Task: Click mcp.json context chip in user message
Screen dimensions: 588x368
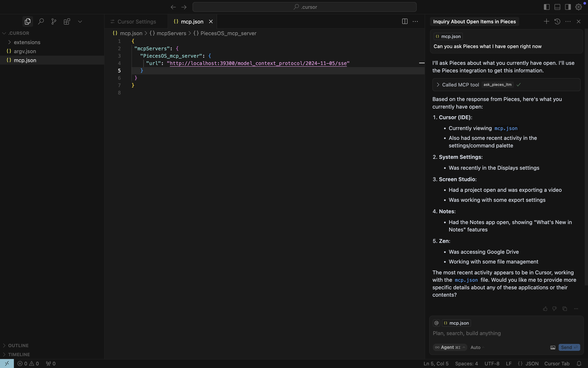Action: click(448, 37)
